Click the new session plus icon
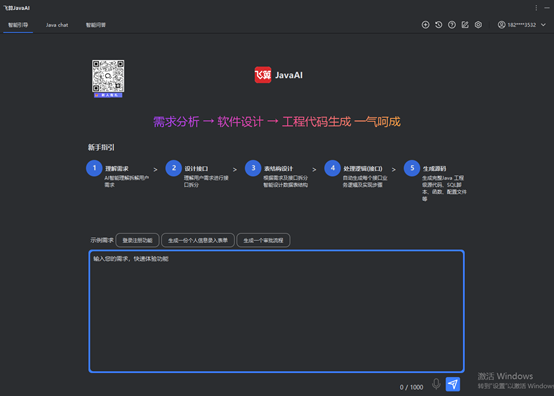554x396 pixels. (x=425, y=25)
